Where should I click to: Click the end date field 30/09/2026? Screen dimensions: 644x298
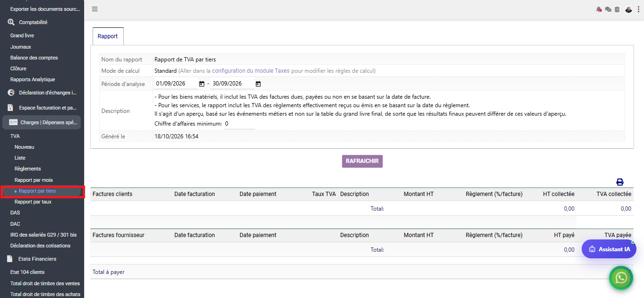(232, 84)
